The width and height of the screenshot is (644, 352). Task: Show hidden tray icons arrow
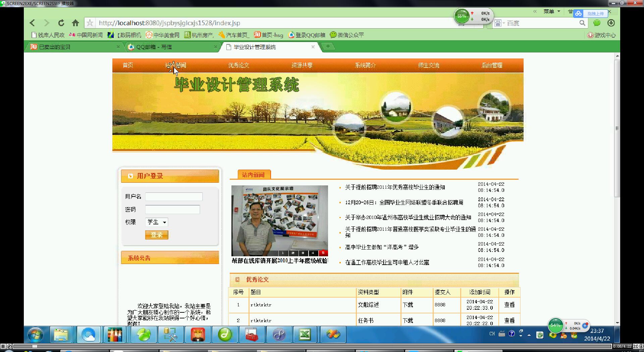[x=529, y=335]
